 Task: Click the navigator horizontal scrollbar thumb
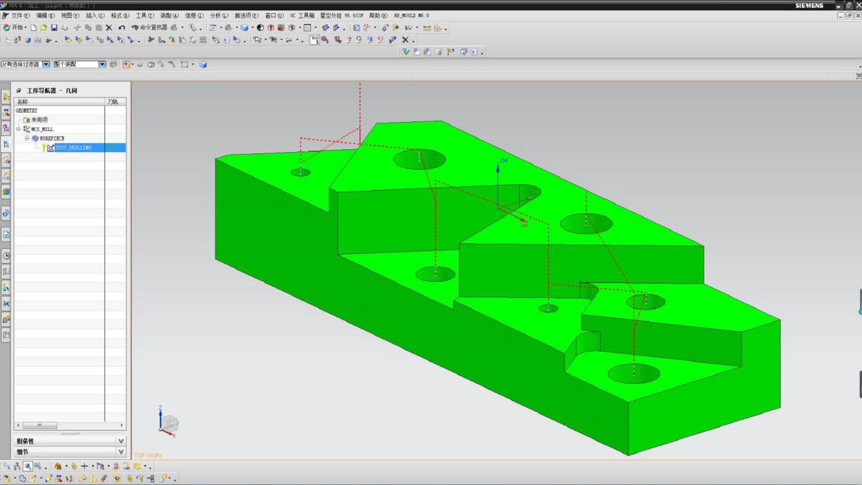(x=40, y=425)
